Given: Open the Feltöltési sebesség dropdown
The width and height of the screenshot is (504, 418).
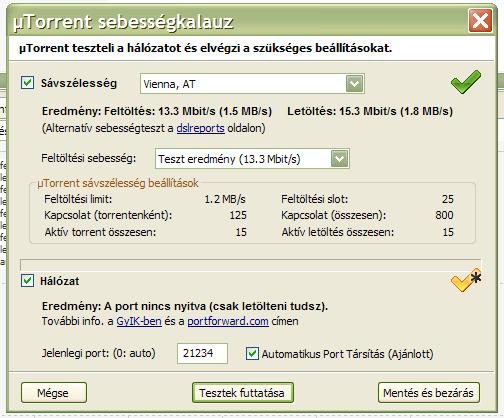Looking at the screenshot, I should click(252, 159).
